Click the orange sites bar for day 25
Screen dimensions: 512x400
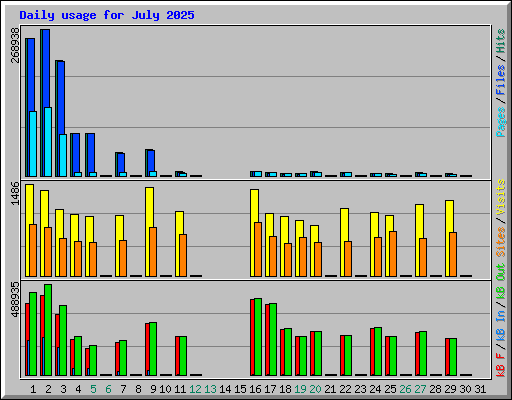tap(393, 254)
